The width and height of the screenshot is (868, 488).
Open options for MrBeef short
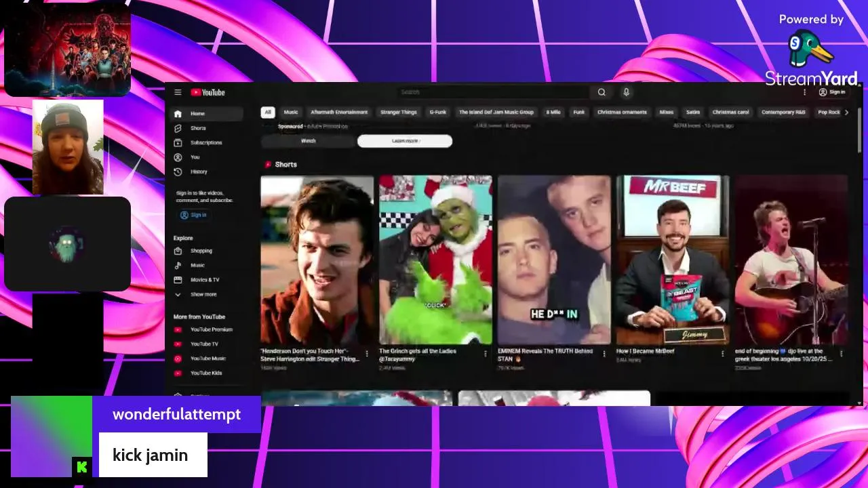click(723, 354)
